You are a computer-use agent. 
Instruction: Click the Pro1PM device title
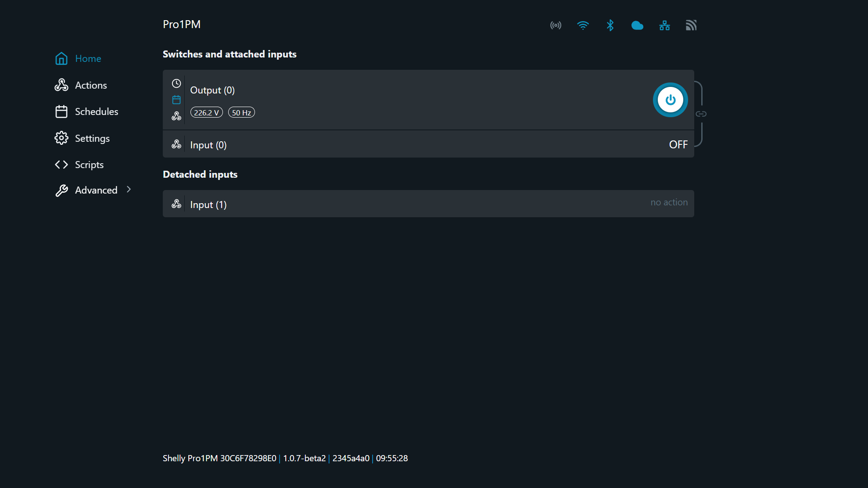pyautogui.click(x=181, y=24)
